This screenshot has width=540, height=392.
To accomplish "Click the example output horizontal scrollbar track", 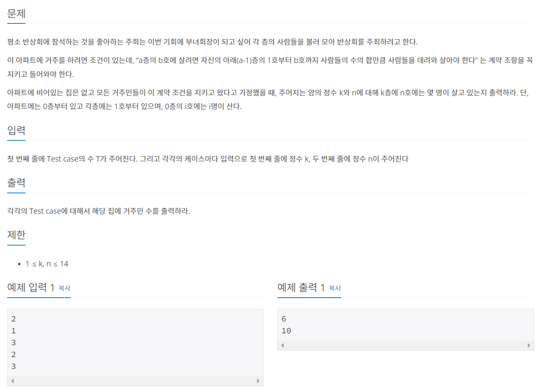I will [406, 345].
